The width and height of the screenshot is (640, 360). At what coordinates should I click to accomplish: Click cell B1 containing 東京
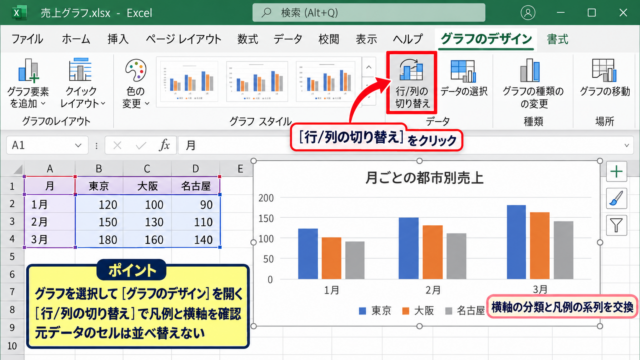pos(99,186)
